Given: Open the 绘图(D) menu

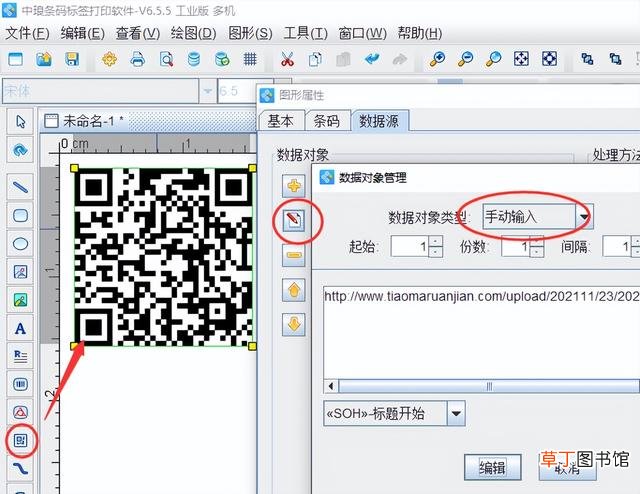Looking at the screenshot, I should (x=193, y=33).
